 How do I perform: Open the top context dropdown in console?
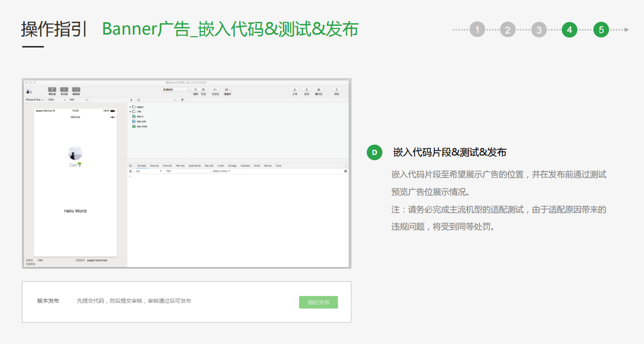pos(149,171)
